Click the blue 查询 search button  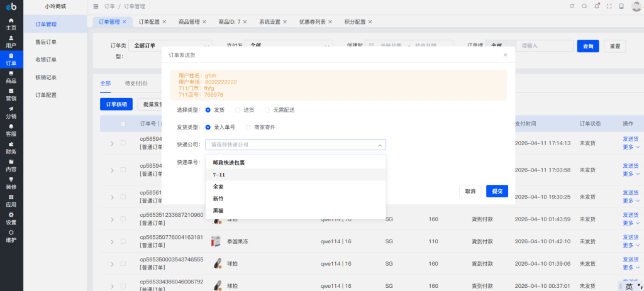coord(588,46)
